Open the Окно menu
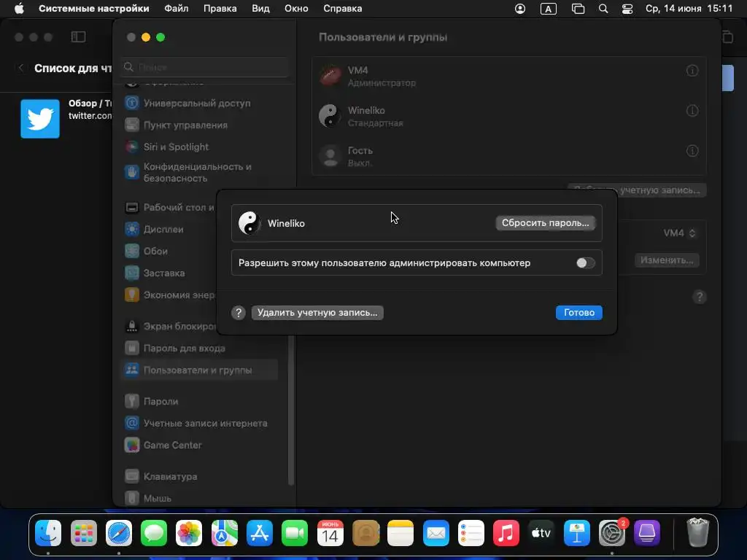Viewport: 747px width, 560px height. coord(296,9)
